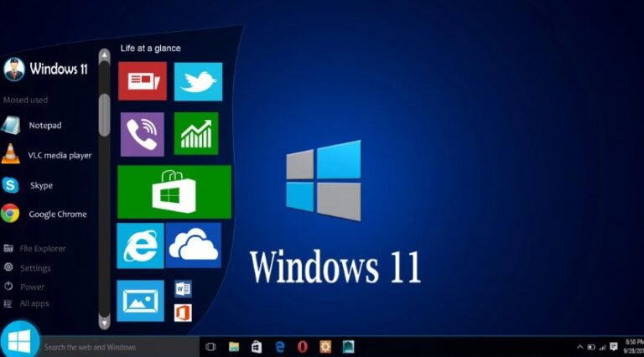
Task: Click the start menu scrollbar down arrow
Action: (104, 323)
